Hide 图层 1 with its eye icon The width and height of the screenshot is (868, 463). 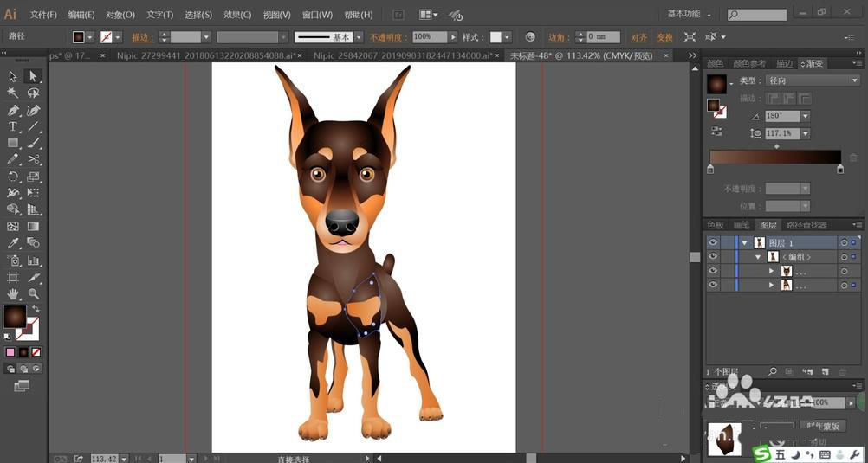(x=713, y=242)
